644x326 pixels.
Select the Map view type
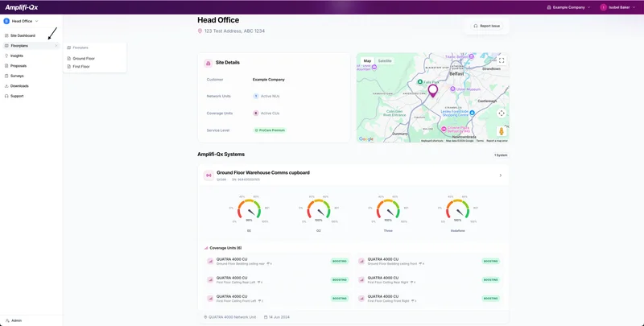pyautogui.click(x=367, y=60)
